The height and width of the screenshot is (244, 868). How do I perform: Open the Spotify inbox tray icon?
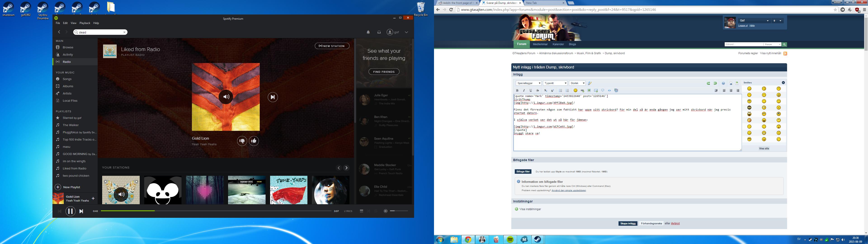(379, 32)
